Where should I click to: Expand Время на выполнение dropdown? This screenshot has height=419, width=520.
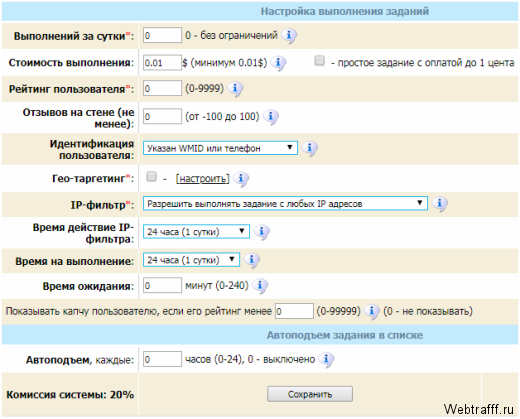tap(191, 260)
